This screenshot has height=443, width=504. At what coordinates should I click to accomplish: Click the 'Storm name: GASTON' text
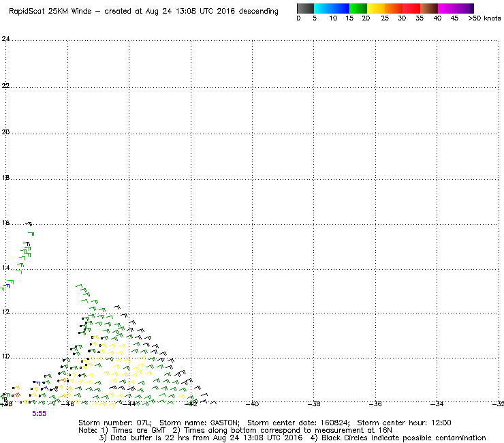(x=200, y=423)
